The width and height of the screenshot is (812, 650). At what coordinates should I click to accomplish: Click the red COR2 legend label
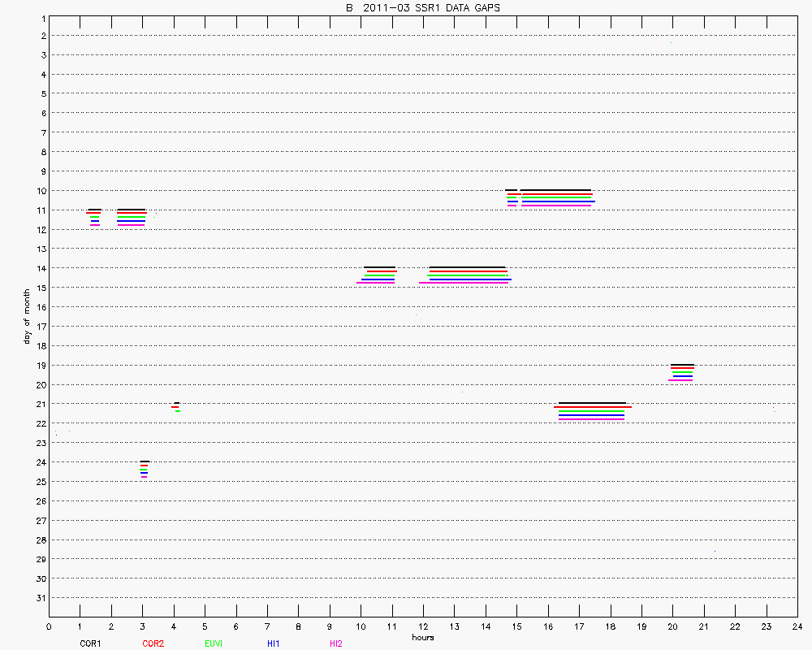[x=153, y=643]
